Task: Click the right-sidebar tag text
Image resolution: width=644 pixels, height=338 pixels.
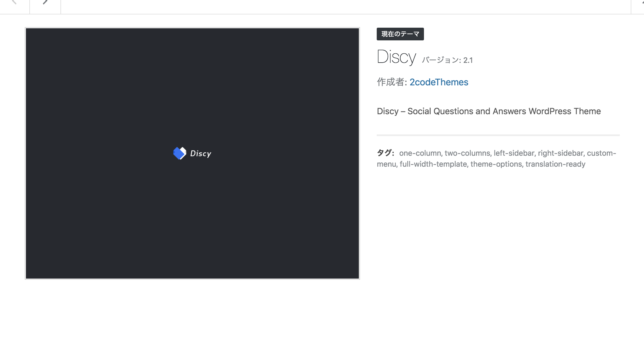Action: [560, 153]
